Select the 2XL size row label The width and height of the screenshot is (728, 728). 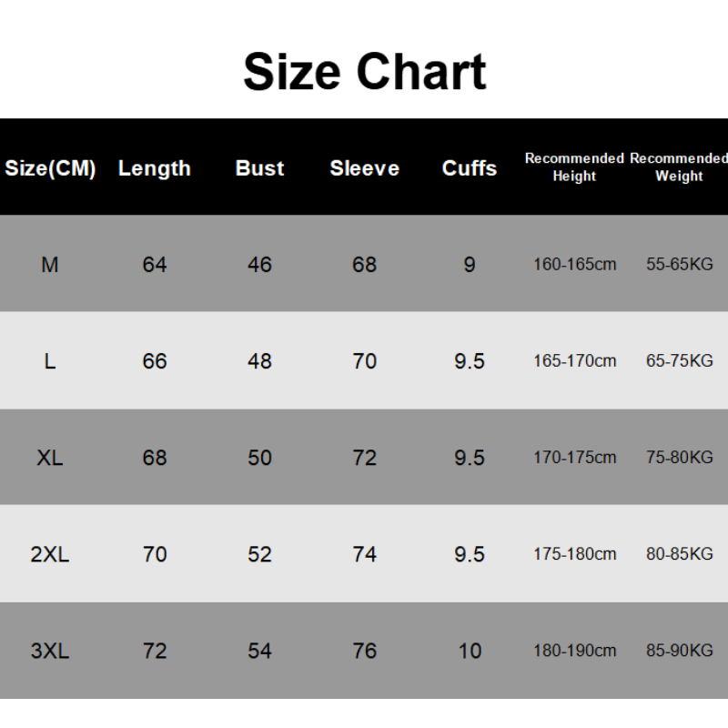(50, 554)
